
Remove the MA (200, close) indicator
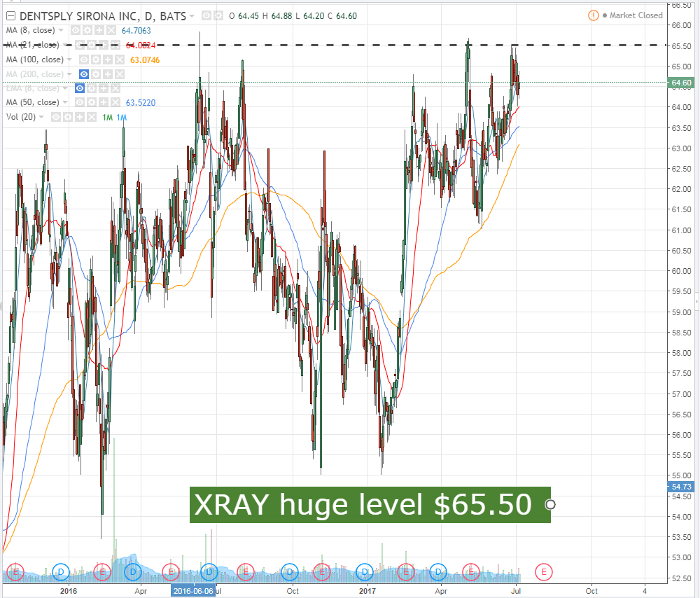pyautogui.click(x=119, y=74)
